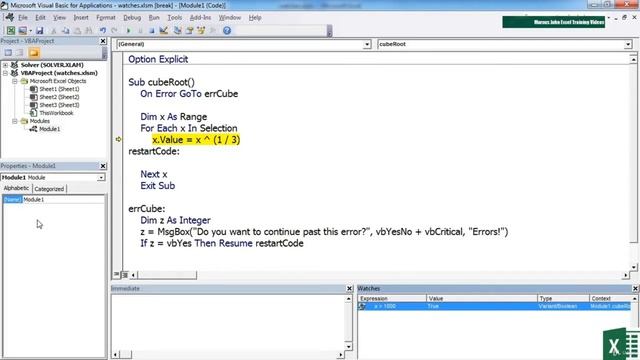The image size is (640, 360).
Task: Open the Help menu
Action: point(255,18)
